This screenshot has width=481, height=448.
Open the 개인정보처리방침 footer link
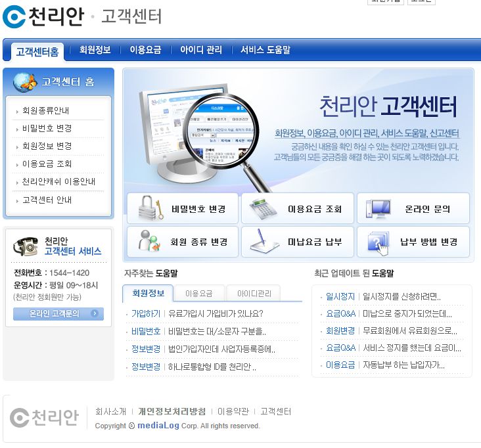(172, 411)
